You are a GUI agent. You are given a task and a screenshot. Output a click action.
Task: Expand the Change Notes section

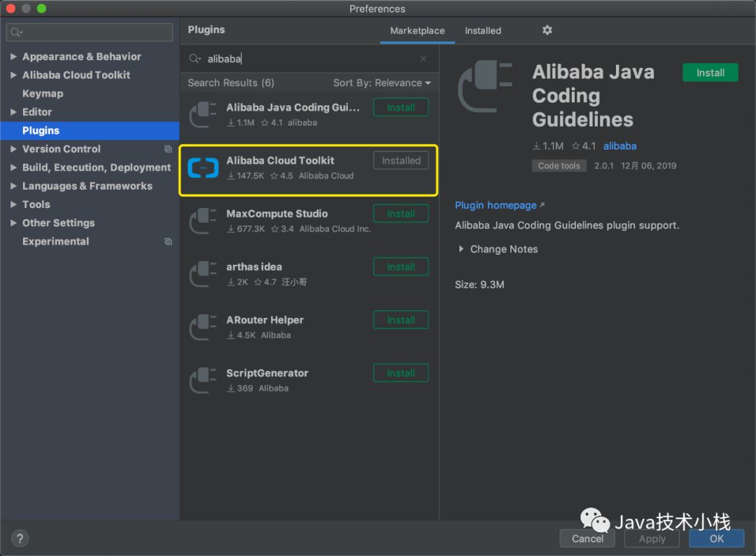461,249
